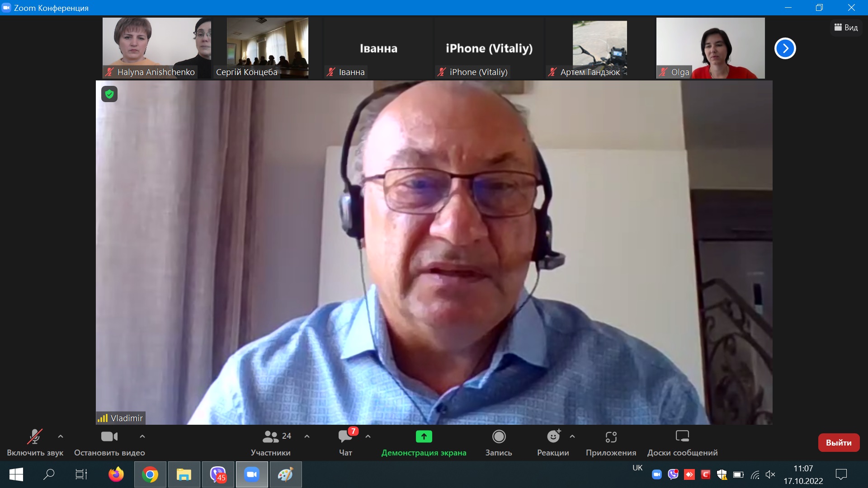This screenshot has width=868, height=488.
Task: Open the Реакции reactions menu
Action: click(x=553, y=443)
